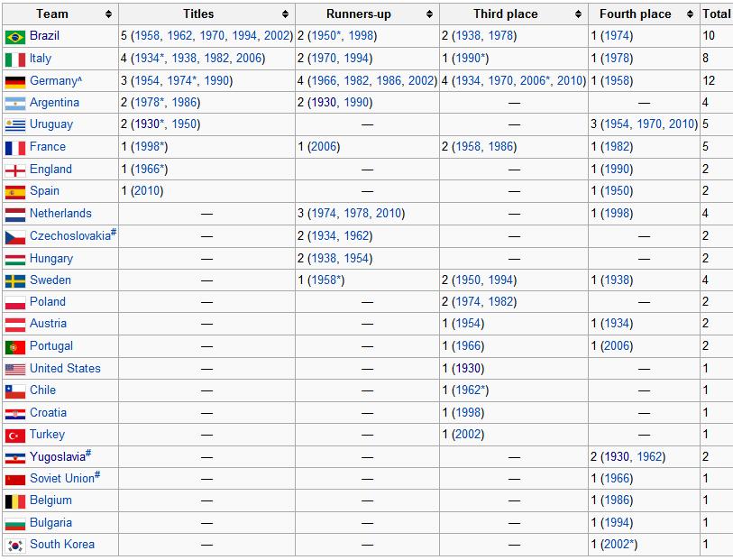Open the 1966 link in Germany's runners-up
The height and width of the screenshot is (560, 733).
point(324,80)
